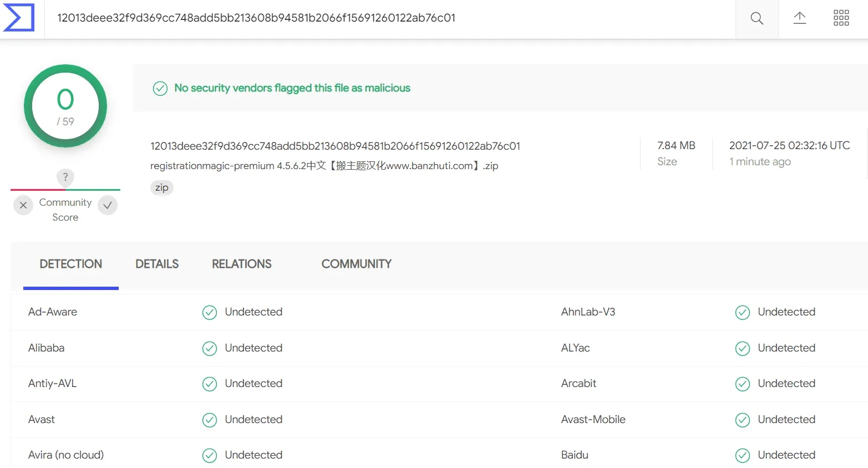Click AhnLab-V3 undetected check icon
868x468 pixels.
(743, 313)
